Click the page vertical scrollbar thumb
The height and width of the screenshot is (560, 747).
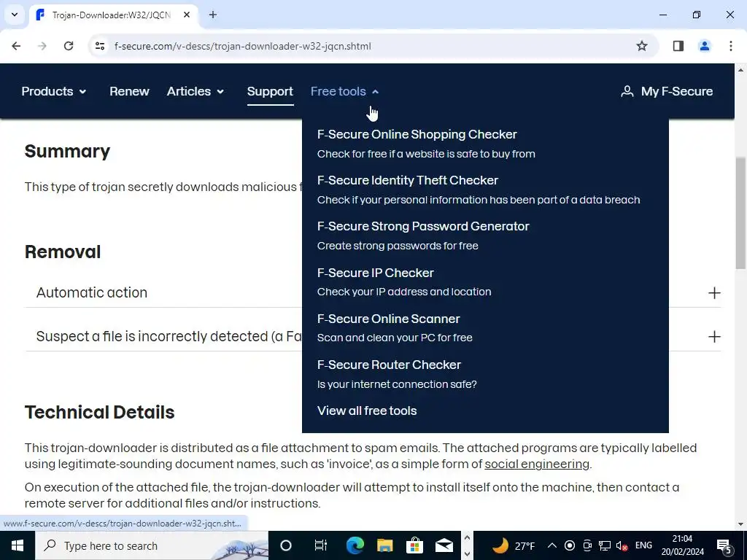point(741,214)
